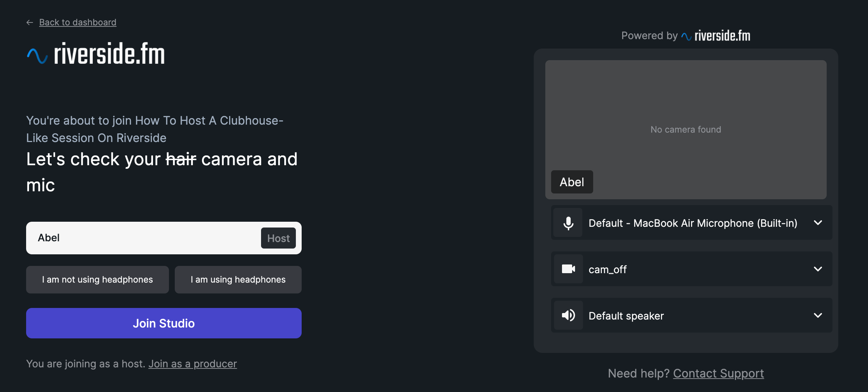The image size is (868, 392).
Task: Expand the microphone dropdown chevron
Action: click(818, 223)
